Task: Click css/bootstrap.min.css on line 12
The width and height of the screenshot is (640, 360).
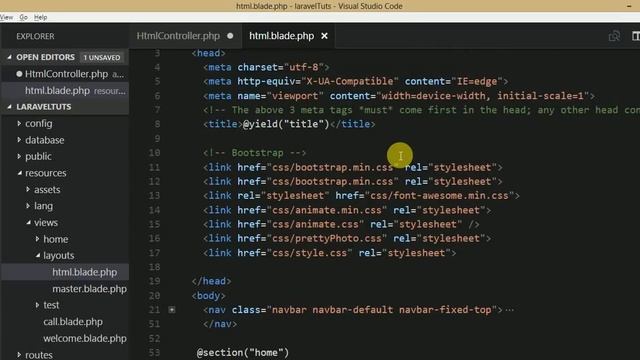Action: pos(332,182)
